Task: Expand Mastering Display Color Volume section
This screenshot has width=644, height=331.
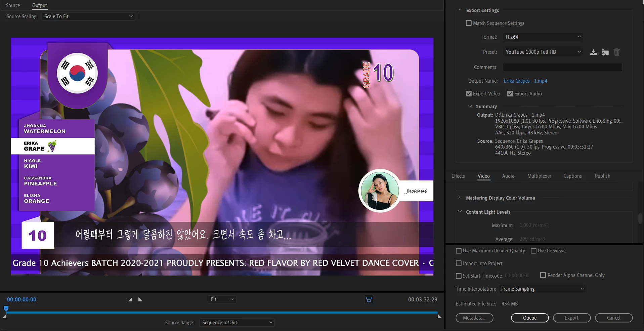Action: click(x=460, y=198)
